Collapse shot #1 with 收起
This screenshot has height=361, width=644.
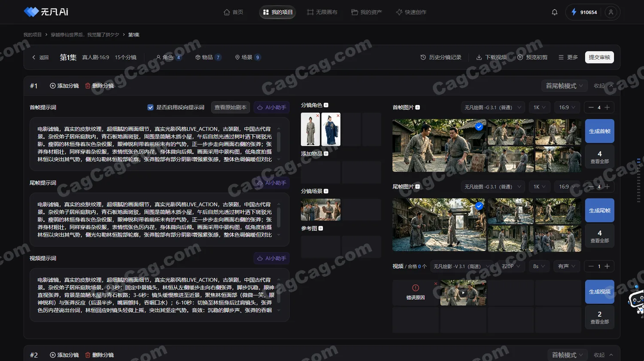click(603, 86)
